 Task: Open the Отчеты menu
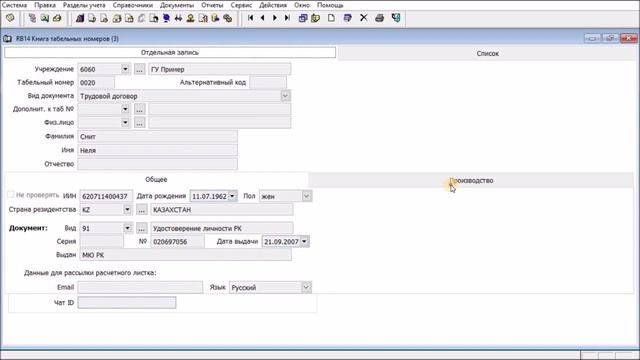pos(212,5)
